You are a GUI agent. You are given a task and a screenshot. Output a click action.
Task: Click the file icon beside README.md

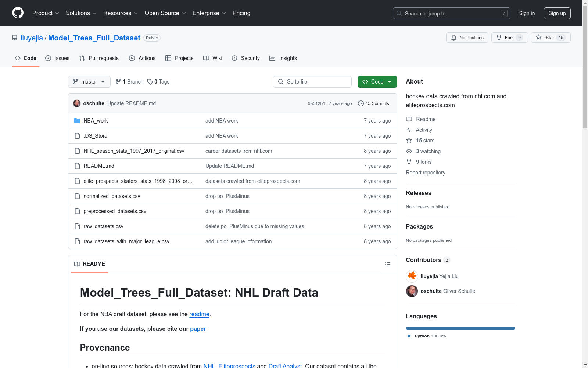(77, 166)
